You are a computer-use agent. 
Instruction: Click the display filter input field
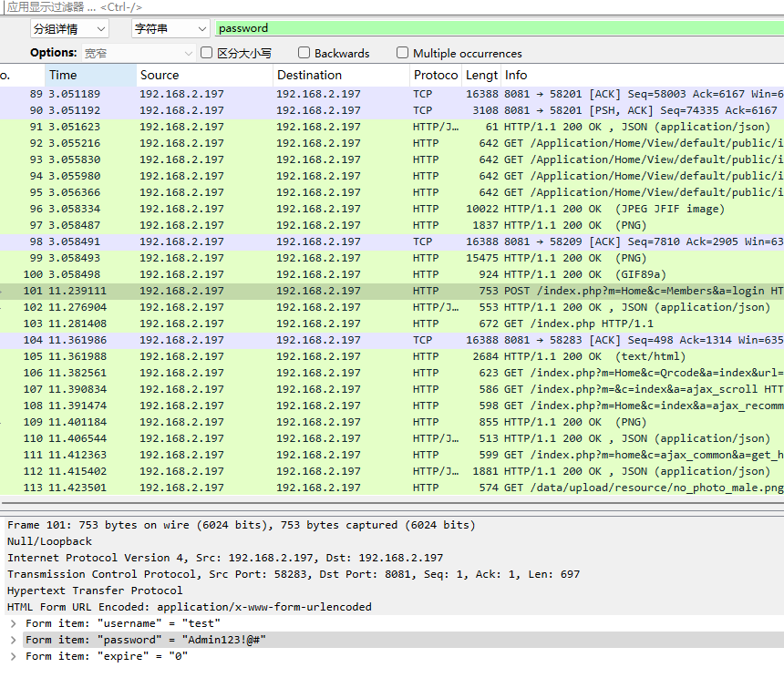(x=392, y=7)
